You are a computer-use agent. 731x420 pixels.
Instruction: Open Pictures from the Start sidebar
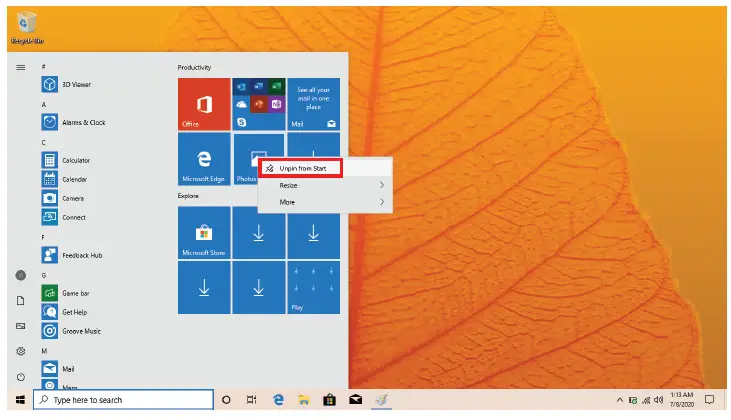coord(21,326)
